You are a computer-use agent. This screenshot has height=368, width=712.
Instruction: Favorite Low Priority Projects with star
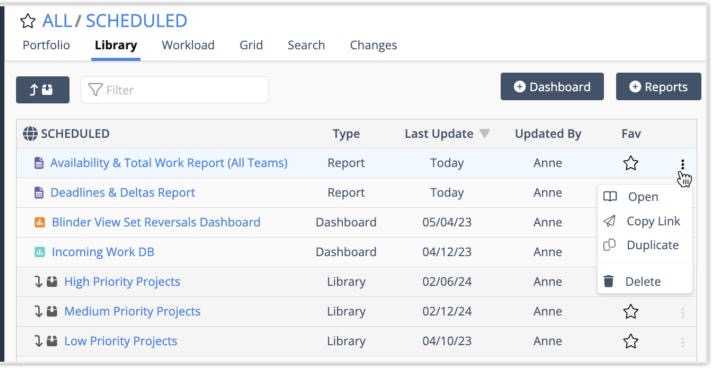pyautogui.click(x=631, y=341)
